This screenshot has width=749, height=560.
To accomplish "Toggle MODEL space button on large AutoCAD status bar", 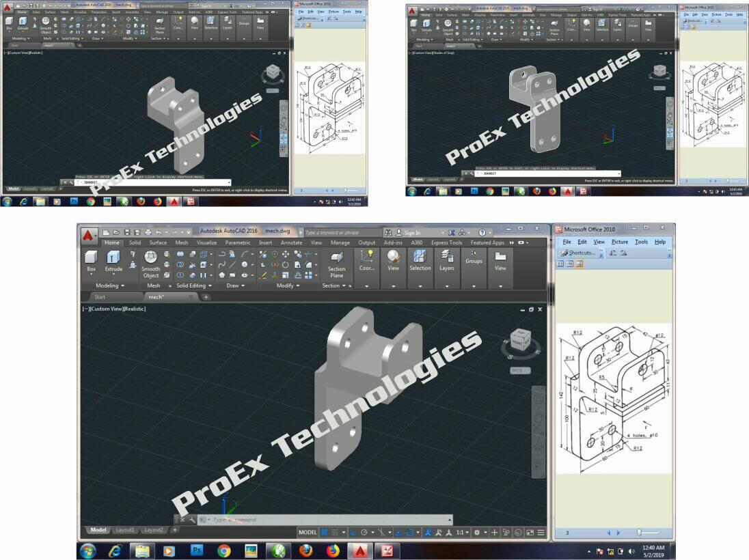I will pos(308,532).
